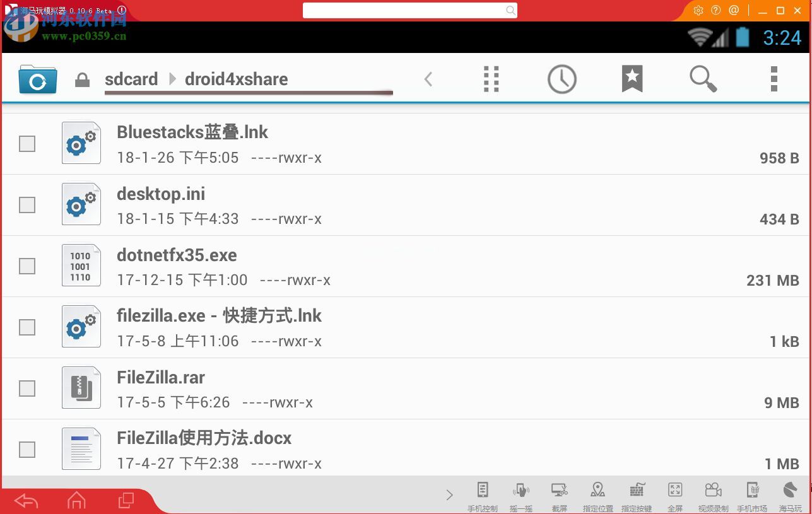Open the file Bluestacks蓝叠.lnk
Viewport: 812px width, 514px height.
[x=406, y=144]
